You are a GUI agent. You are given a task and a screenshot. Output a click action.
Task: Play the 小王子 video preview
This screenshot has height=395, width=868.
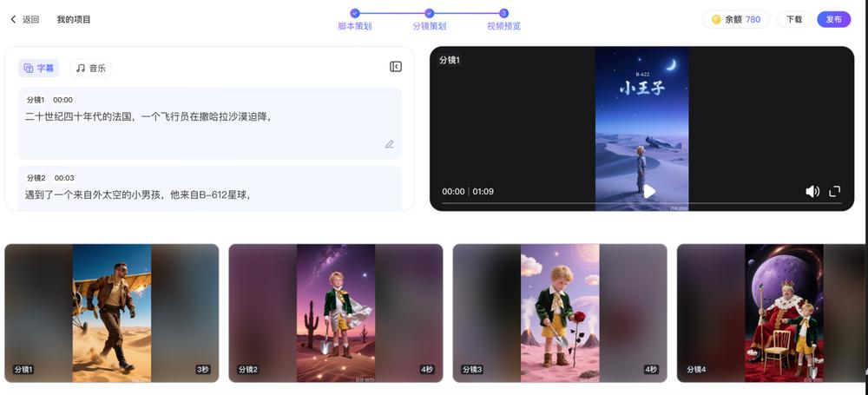(648, 192)
